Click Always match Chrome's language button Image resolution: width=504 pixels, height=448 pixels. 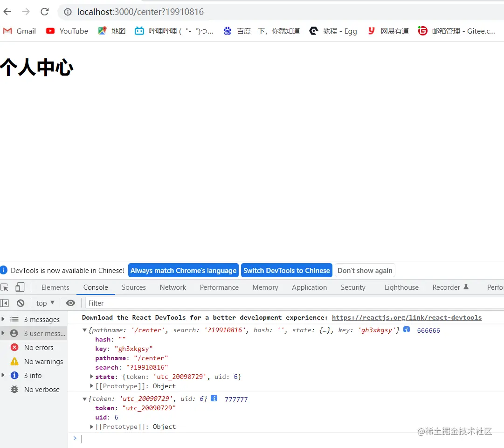click(x=183, y=270)
